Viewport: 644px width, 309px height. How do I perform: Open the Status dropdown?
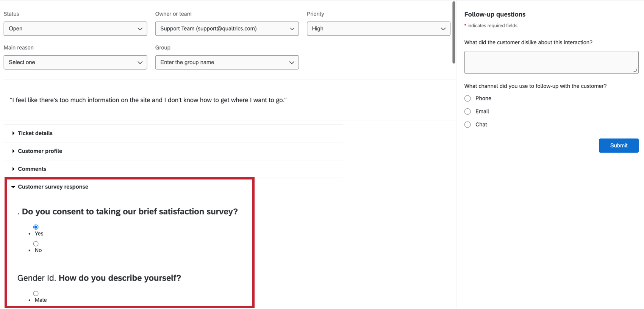(x=75, y=29)
